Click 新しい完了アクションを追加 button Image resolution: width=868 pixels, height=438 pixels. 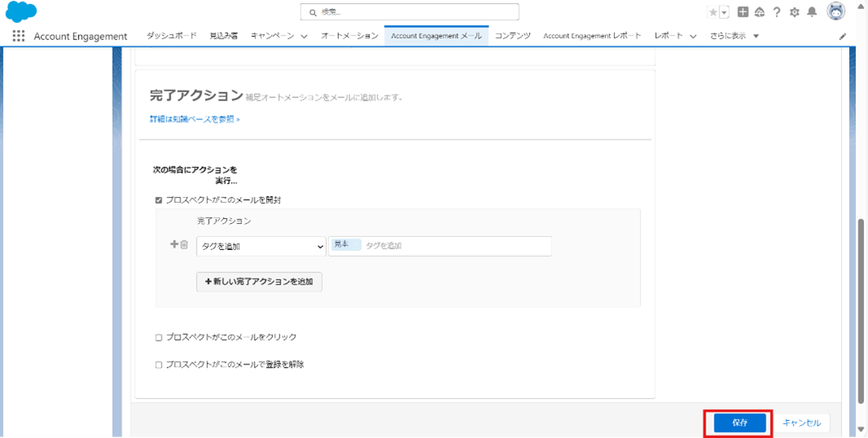pyautogui.click(x=259, y=282)
